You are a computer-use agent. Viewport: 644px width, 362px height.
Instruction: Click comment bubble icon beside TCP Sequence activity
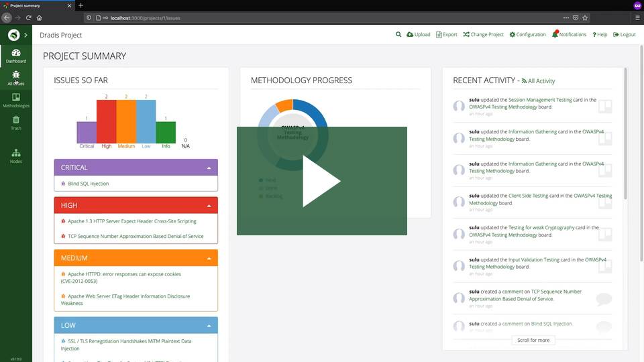click(604, 299)
